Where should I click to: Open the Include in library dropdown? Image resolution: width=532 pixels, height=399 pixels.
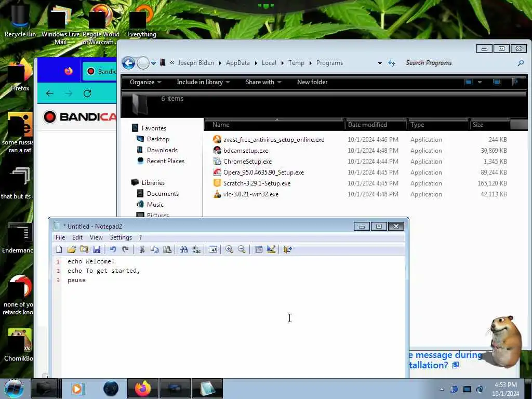[203, 82]
